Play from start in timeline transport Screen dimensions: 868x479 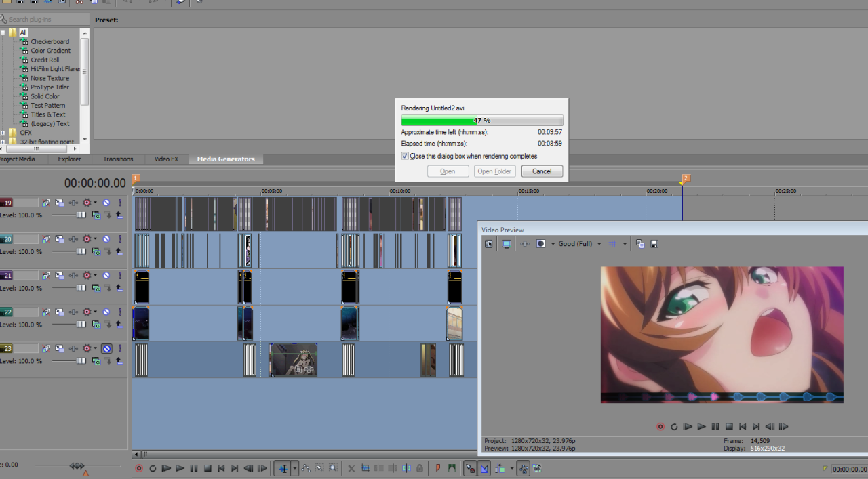point(166,468)
